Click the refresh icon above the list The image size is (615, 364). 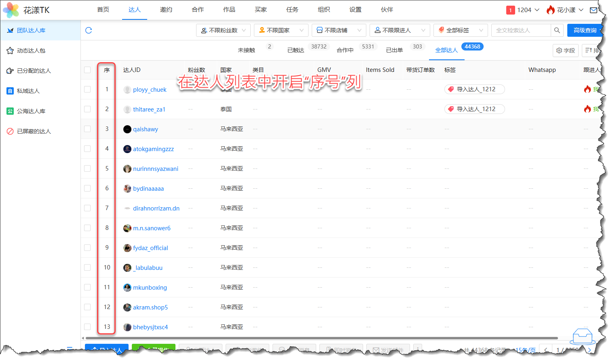[89, 30]
